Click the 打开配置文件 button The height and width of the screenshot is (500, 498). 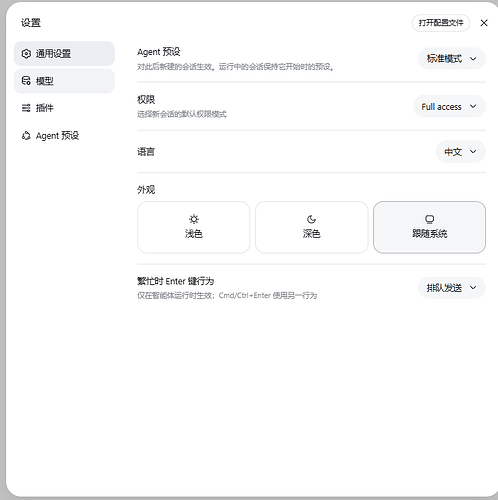441,23
